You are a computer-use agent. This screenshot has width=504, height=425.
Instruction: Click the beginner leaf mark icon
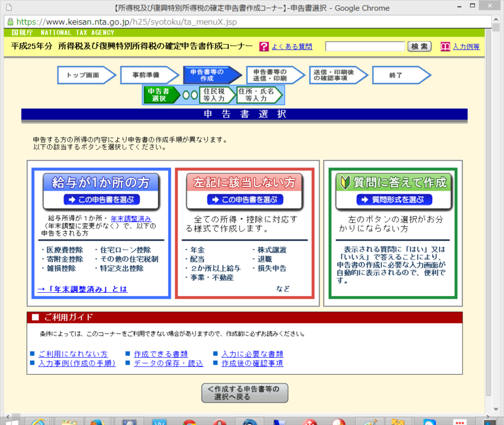click(345, 183)
